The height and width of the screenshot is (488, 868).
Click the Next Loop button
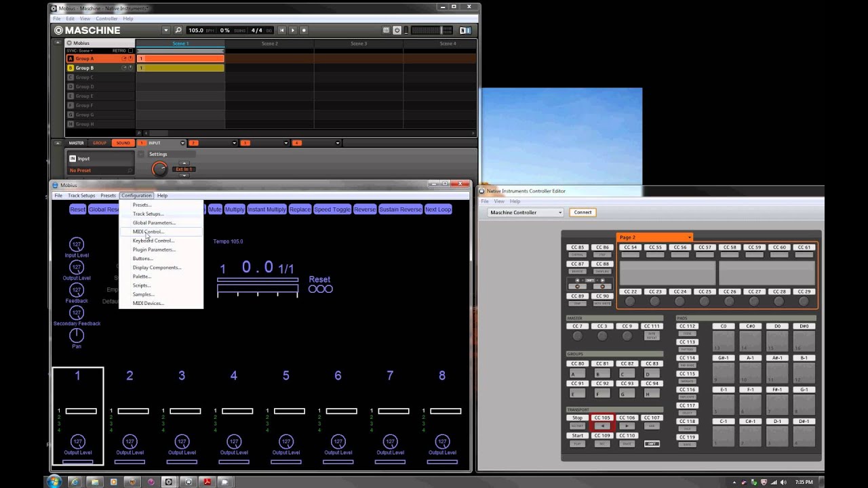tap(438, 209)
